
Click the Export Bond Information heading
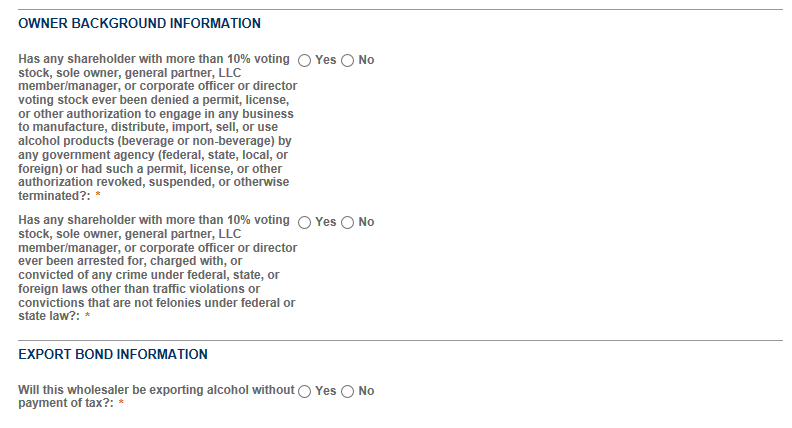113,354
